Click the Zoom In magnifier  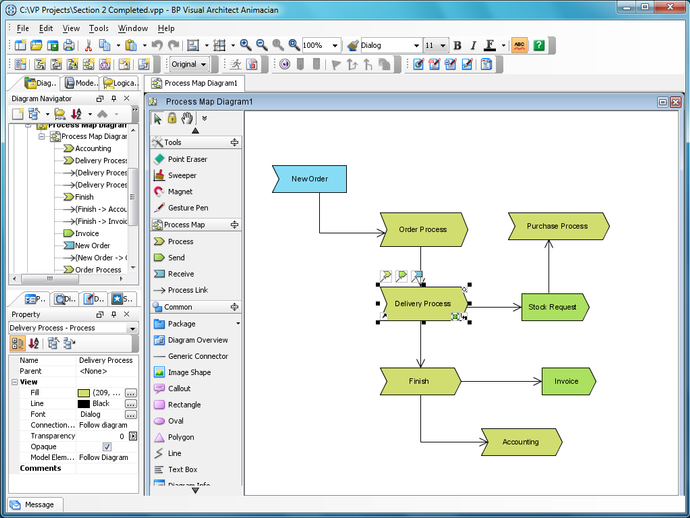(x=245, y=45)
